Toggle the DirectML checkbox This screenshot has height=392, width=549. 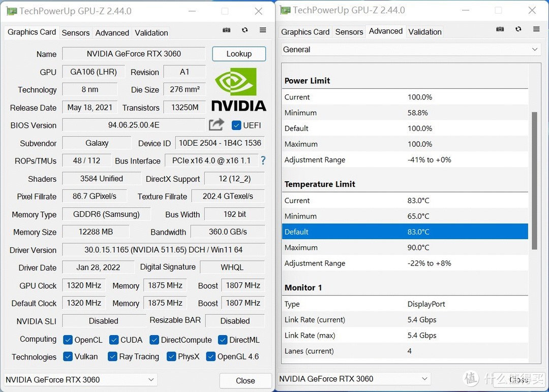point(223,340)
